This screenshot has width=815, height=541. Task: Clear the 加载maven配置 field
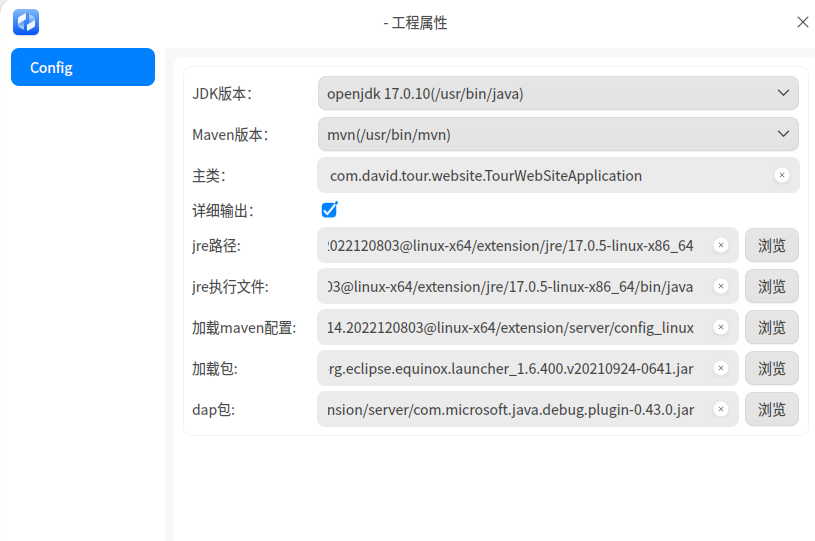pos(721,327)
